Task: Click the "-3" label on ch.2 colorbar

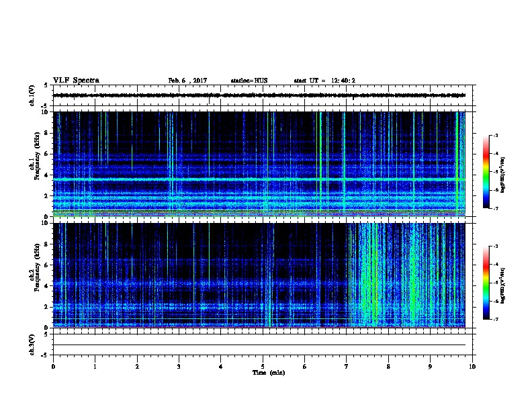Action: coord(495,246)
